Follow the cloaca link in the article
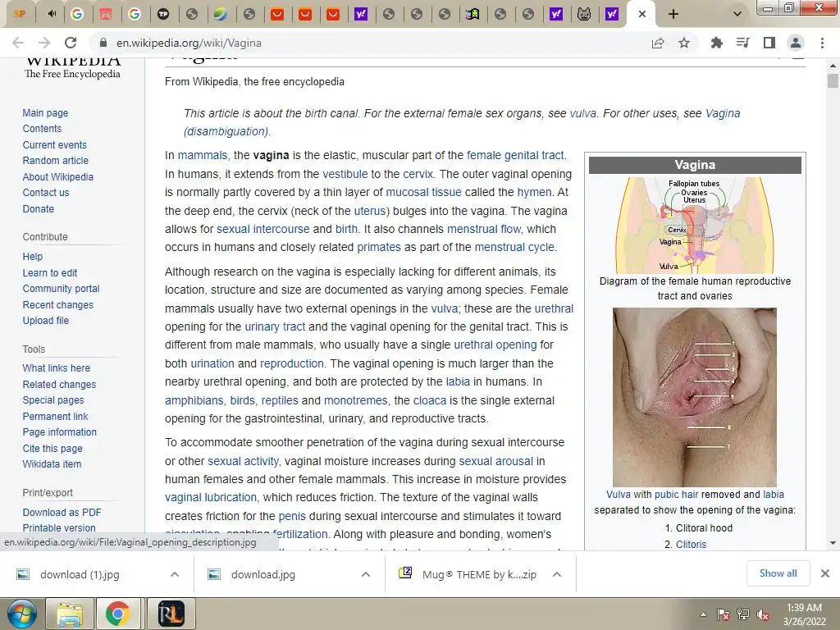840x630 pixels. point(430,400)
